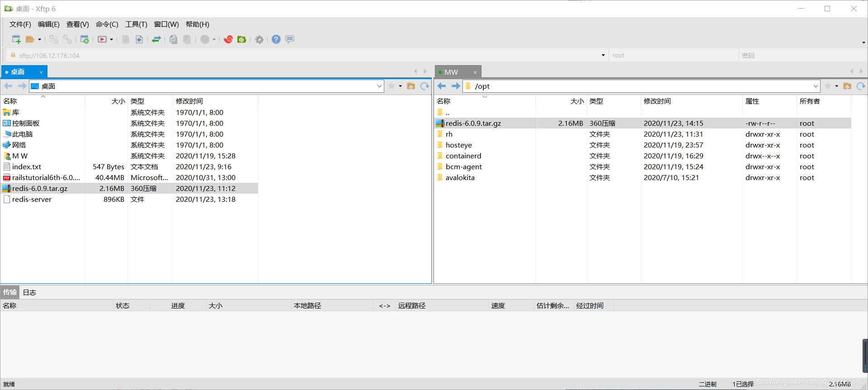
Task: Switch to the 日志 log tab
Action: click(x=29, y=292)
